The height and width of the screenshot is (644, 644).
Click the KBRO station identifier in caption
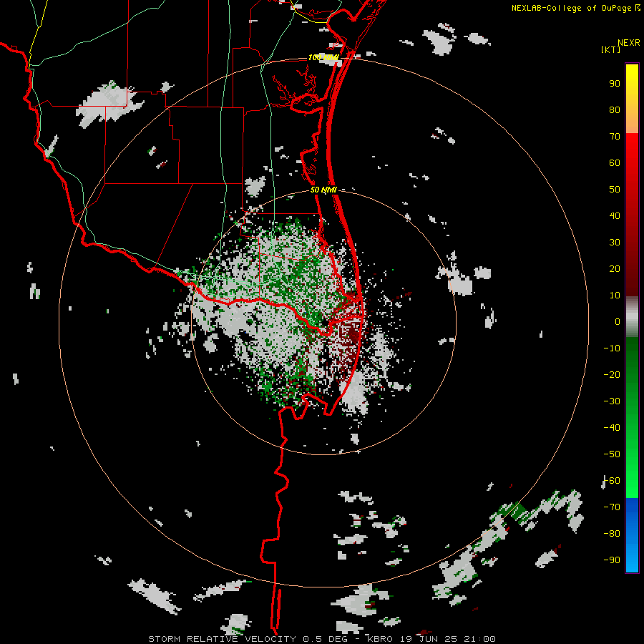(380, 639)
